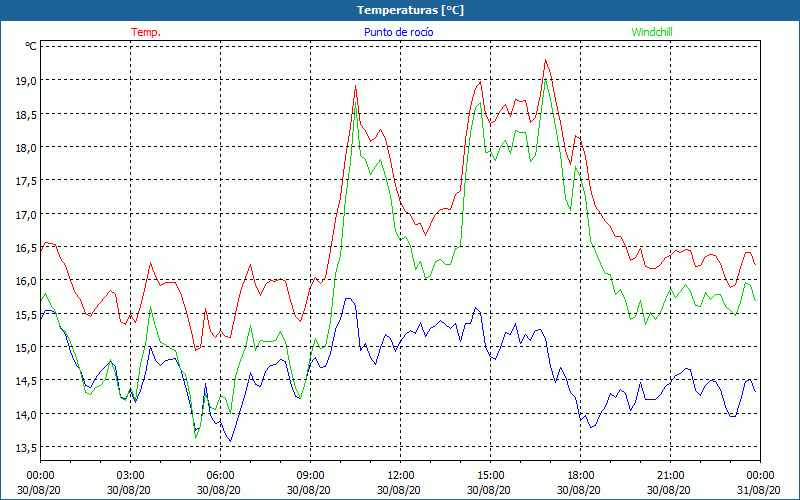The width and height of the screenshot is (800, 500).
Task: Select the green 'Windchill' legend label
Action: coord(652,32)
